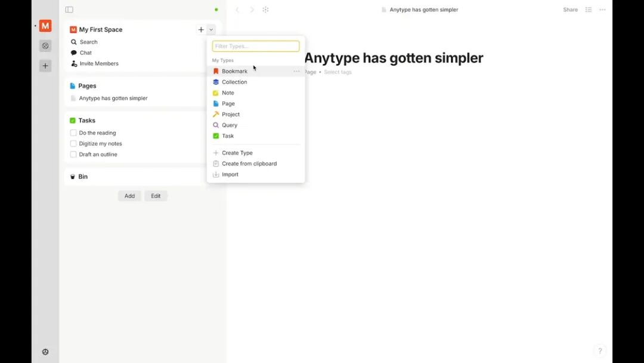Select Collection from the type list
Image resolution: width=644 pixels, height=363 pixels.
click(x=256, y=82)
